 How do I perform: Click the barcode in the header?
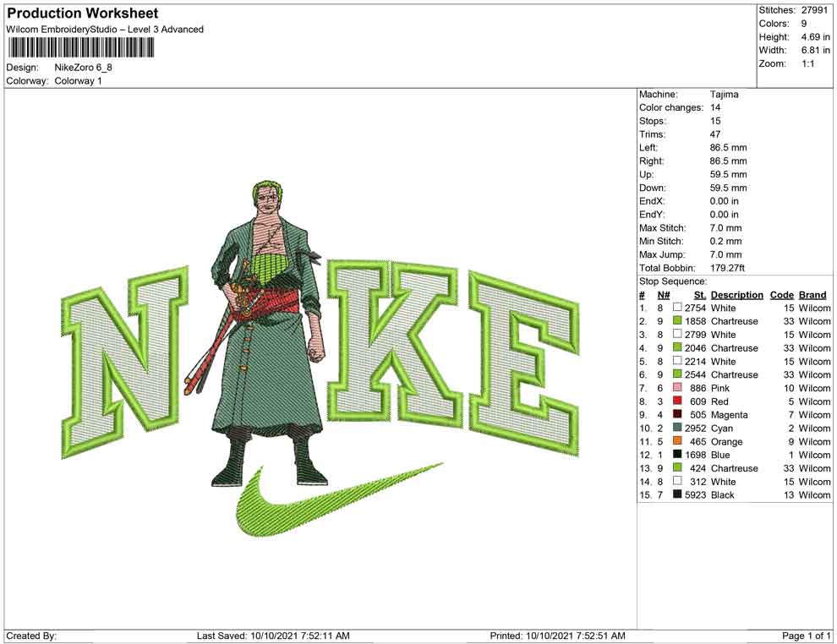pyautogui.click(x=80, y=48)
